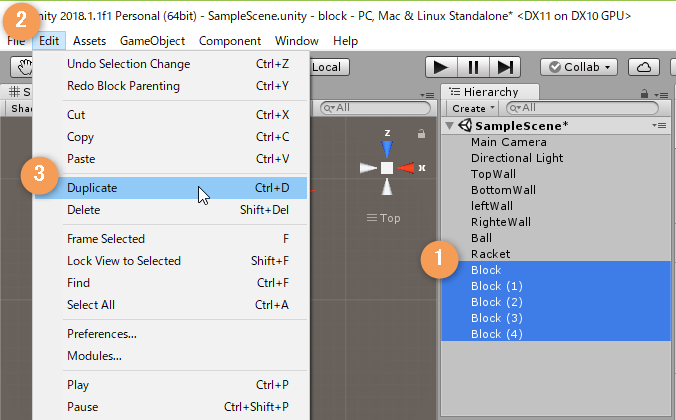Choose Duplicate from the Edit menu
This screenshot has height=420, width=676.
point(92,187)
